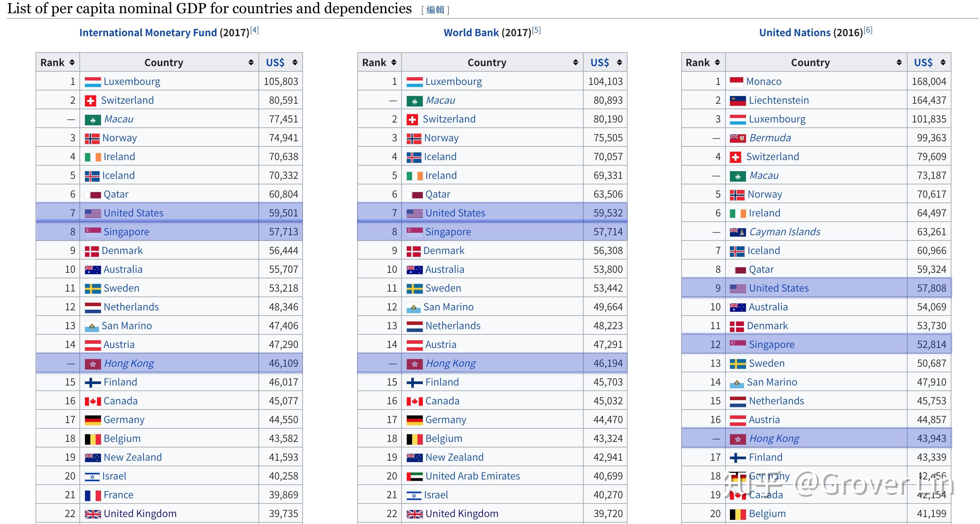Open United Kingdom link in IMF table
980x524 pixels.
click(140, 514)
